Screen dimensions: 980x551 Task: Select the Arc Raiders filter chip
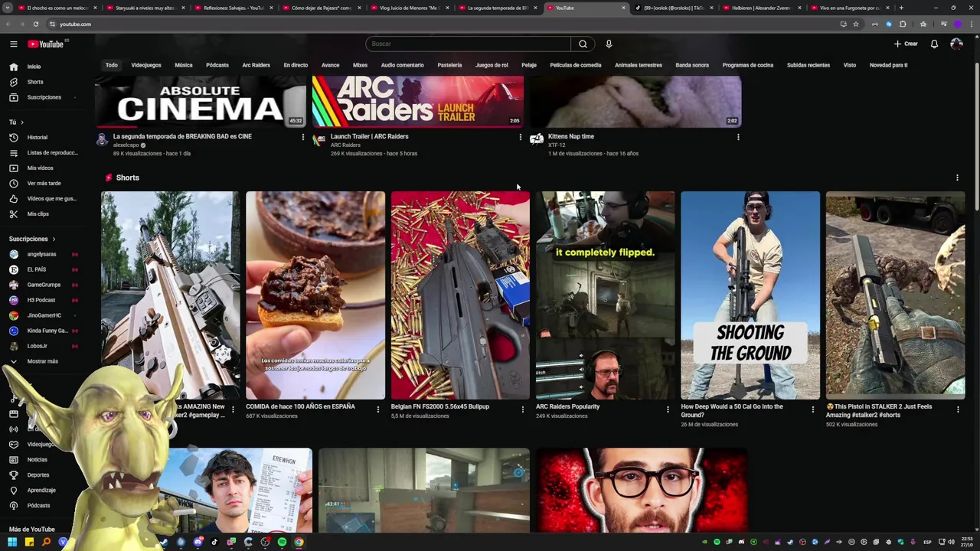point(256,65)
